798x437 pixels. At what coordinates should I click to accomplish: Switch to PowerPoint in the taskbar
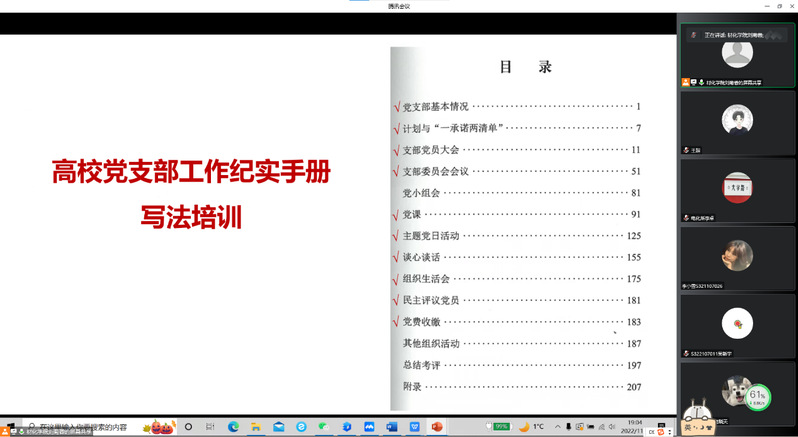pos(437,426)
